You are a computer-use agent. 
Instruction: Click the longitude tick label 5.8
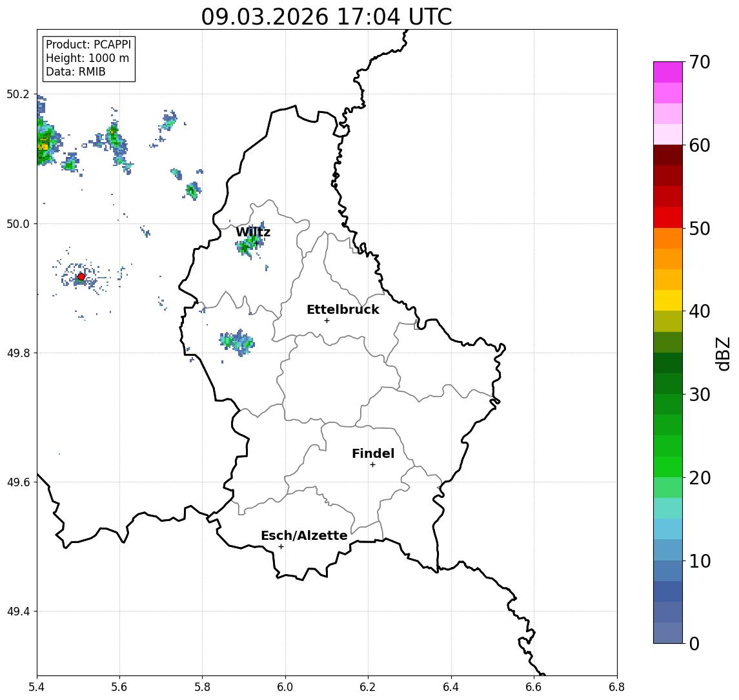pyautogui.click(x=203, y=687)
